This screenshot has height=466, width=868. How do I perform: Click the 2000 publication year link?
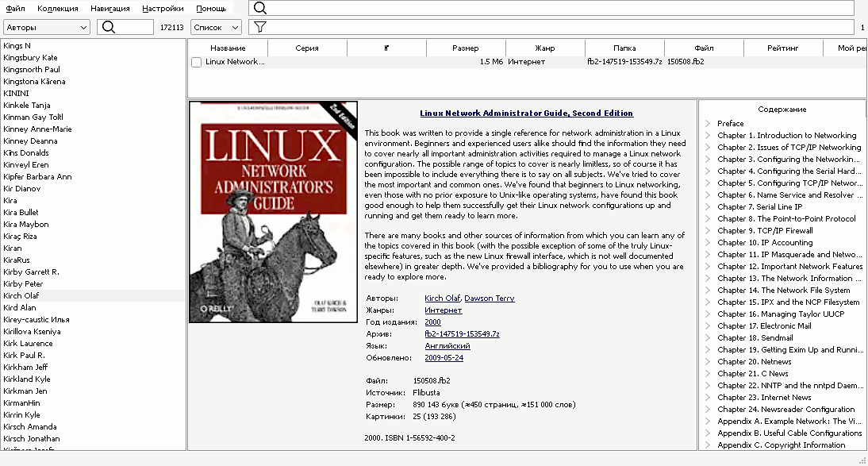pos(433,322)
